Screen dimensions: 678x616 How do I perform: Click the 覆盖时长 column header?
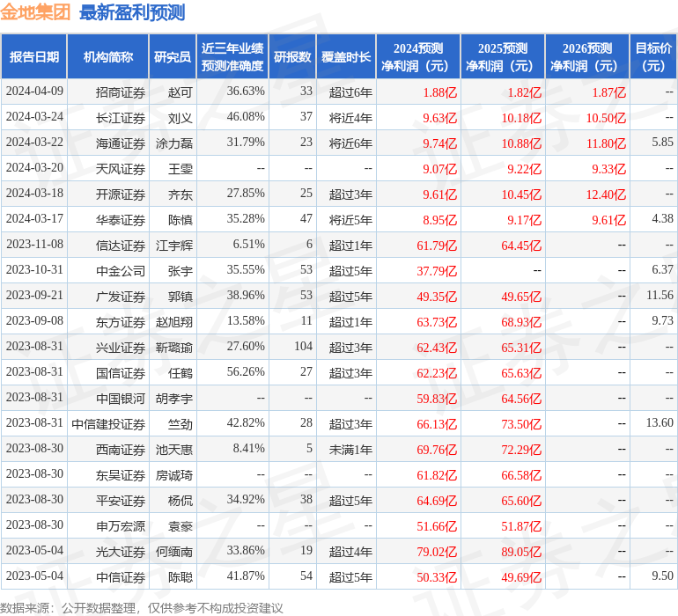click(x=346, y=56)
